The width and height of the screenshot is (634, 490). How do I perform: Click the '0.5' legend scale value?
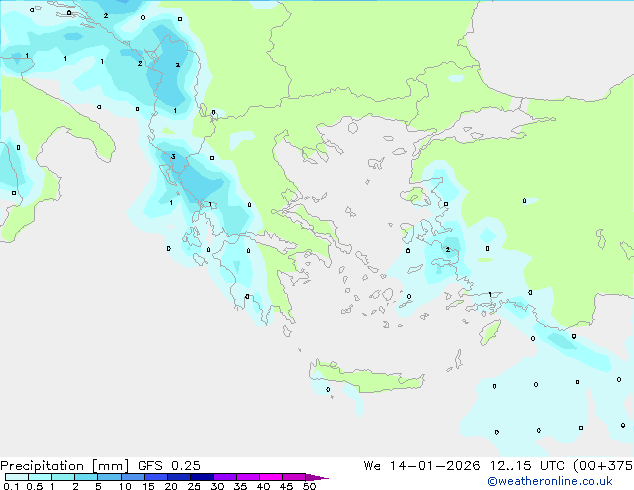pos(35,486)
